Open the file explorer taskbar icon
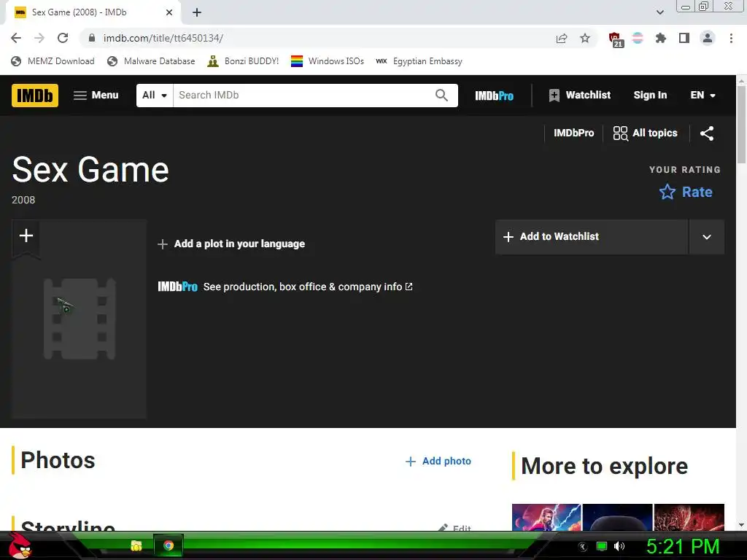 136,545
